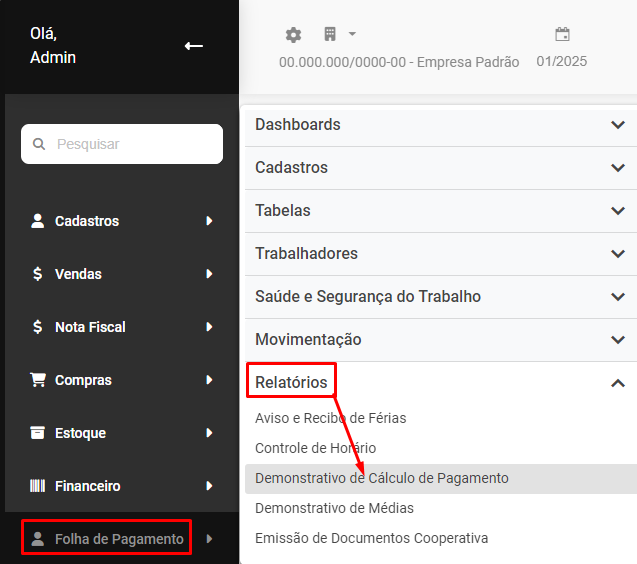
Task: Click the Financeiro barcode icon
Action: point(37,486)
